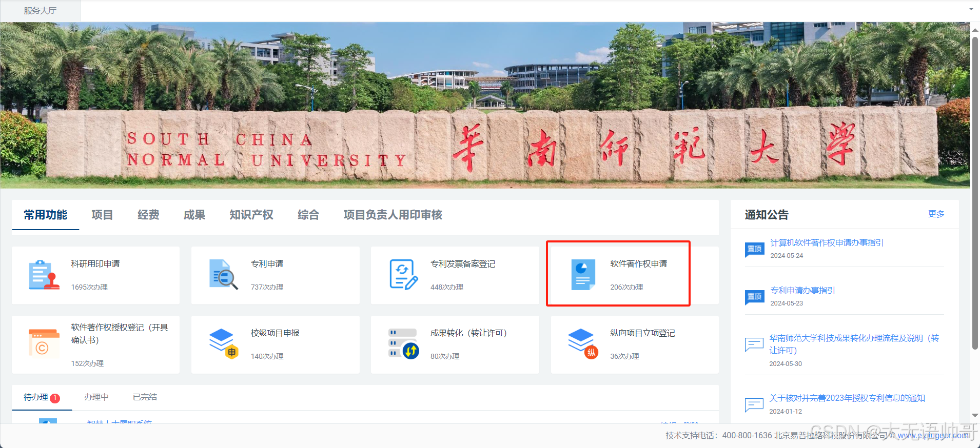Click the 专利申请 magnifier document icon
The image size is (980, 448).
[x=224, y=275]
